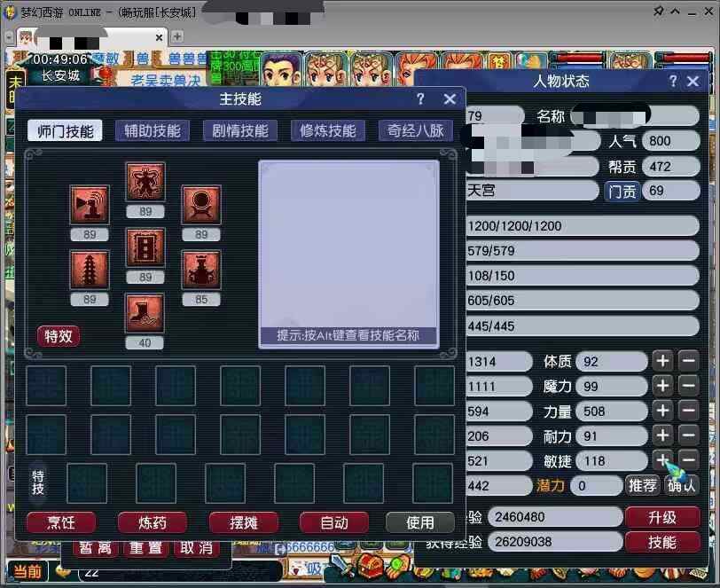
Task: Select the sound-wave cannon skill icon
Action: point(90,204)
